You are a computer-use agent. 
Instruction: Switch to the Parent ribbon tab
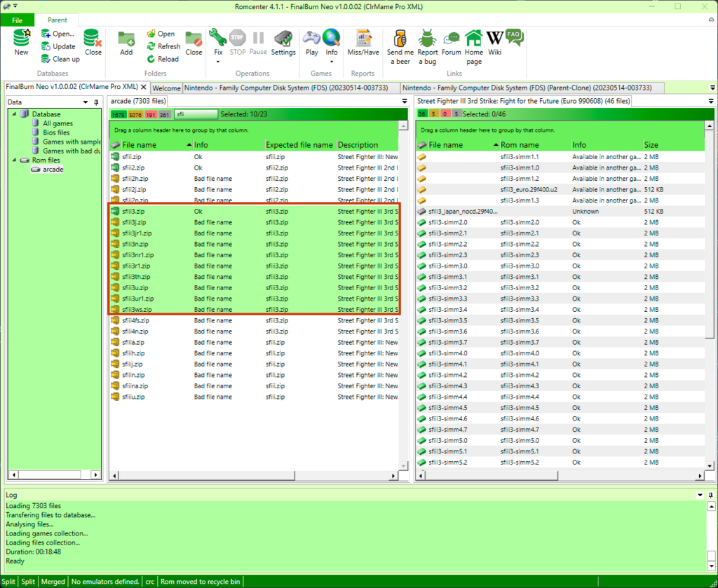57,20
